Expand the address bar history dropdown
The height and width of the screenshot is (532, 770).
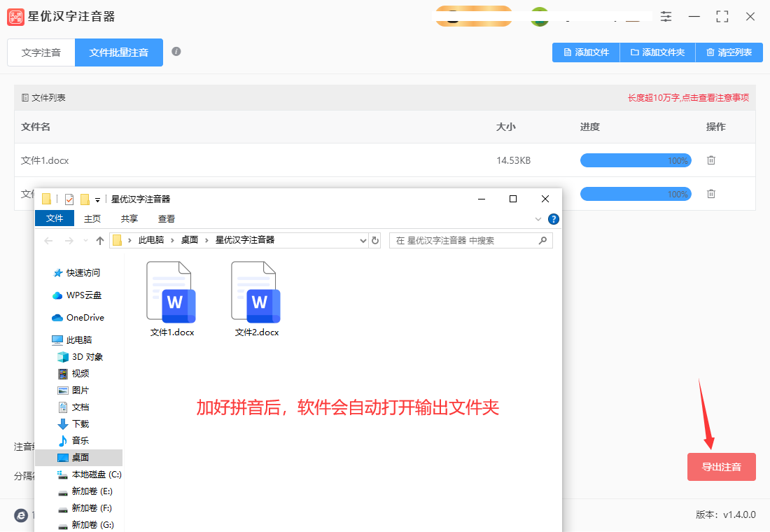coord(363,241)
